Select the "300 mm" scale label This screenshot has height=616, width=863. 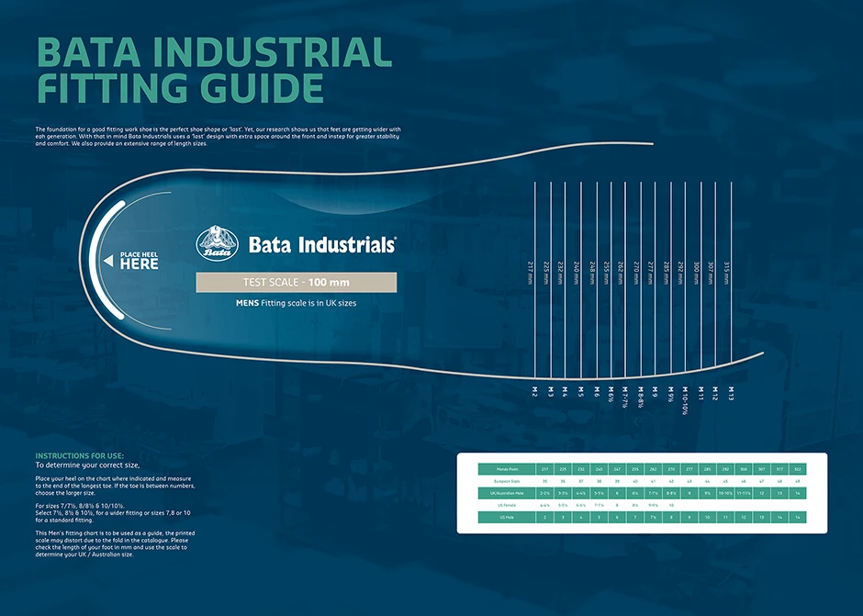(696, 273)
